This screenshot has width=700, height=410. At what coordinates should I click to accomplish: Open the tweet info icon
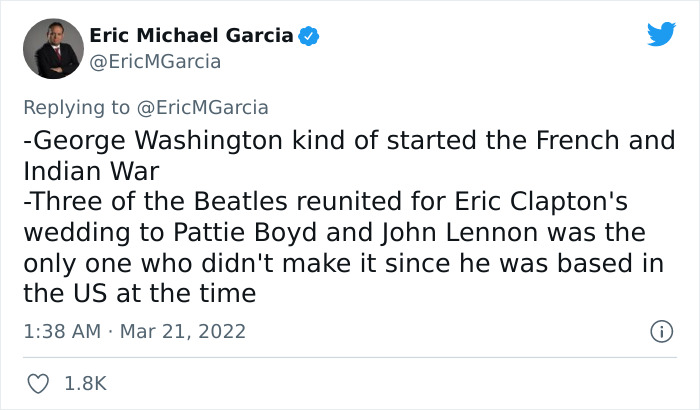click(x=660, y=330)
